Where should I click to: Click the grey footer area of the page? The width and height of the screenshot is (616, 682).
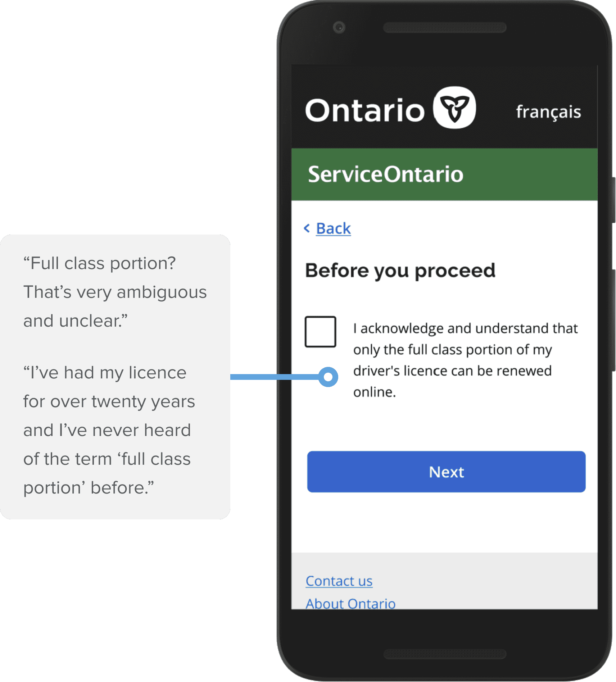[444, 581]
